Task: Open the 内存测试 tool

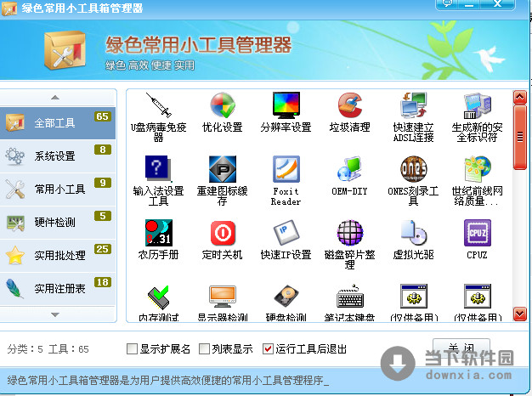Action: 158,302
